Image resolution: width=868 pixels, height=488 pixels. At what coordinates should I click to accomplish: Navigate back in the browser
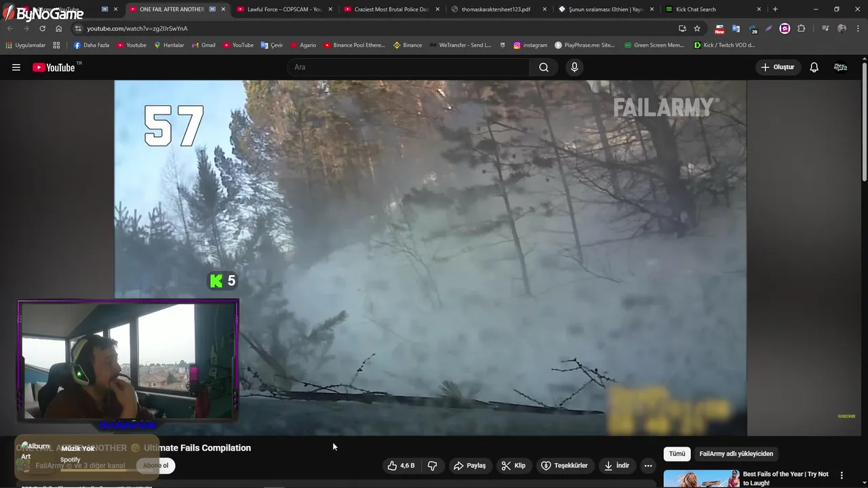(9, 28)
